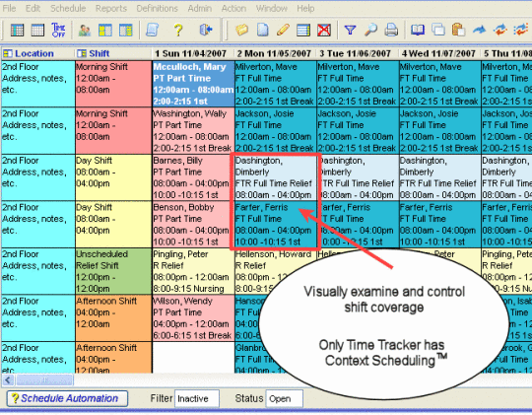
Task: Click the blue layout icon with yellow list
Action: coord(125,31)
